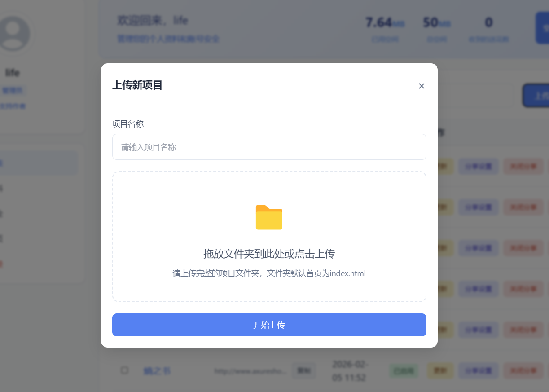Click the user avatar in the sidebar
The width and height of the screenshot is (549, 392).
[13, 34]
